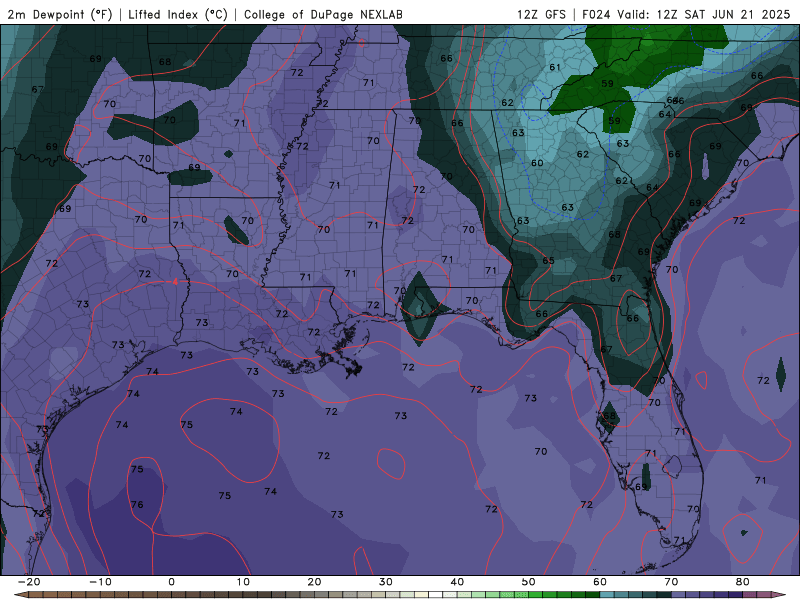Click the "Lifted Index (°C)" title text
800x600 pixels.
[178, 14]
